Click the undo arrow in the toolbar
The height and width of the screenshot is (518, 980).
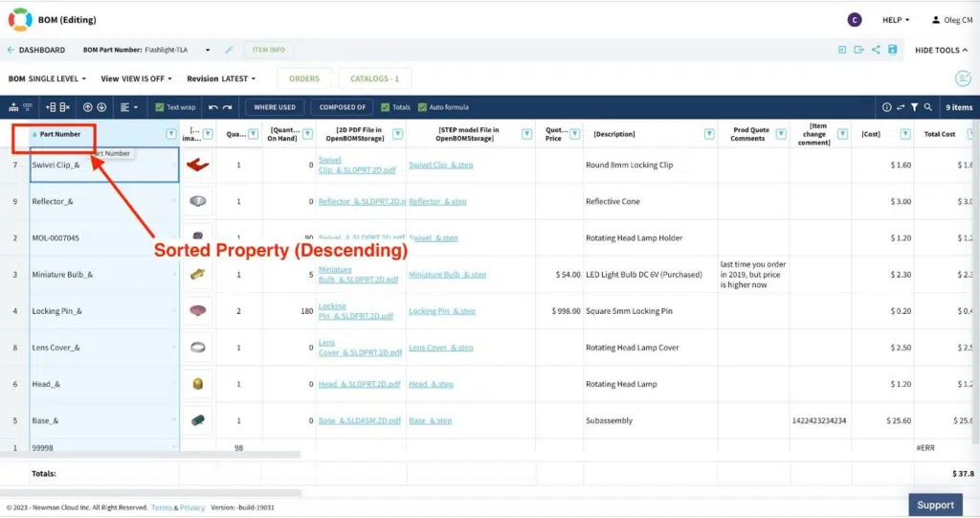213,107
